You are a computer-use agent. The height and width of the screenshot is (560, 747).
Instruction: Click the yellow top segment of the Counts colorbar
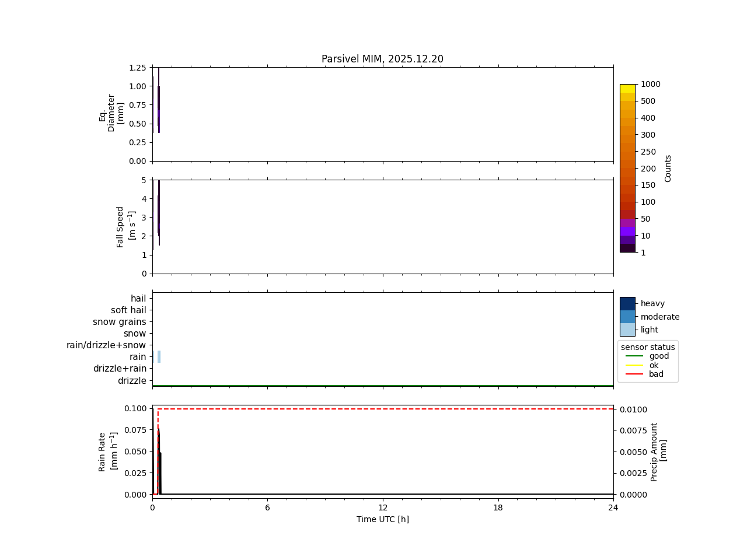627,89
